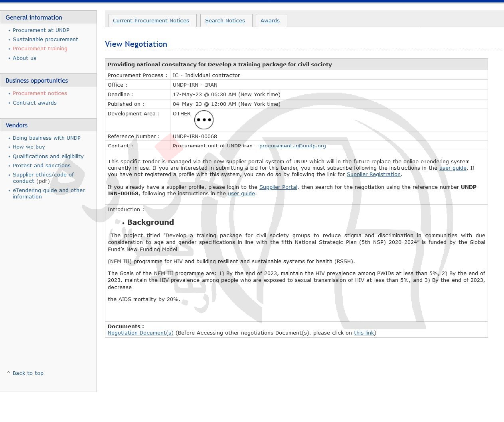504x422 pixels.
Task: Select Procurement training in sidebar
Action: 40,49
